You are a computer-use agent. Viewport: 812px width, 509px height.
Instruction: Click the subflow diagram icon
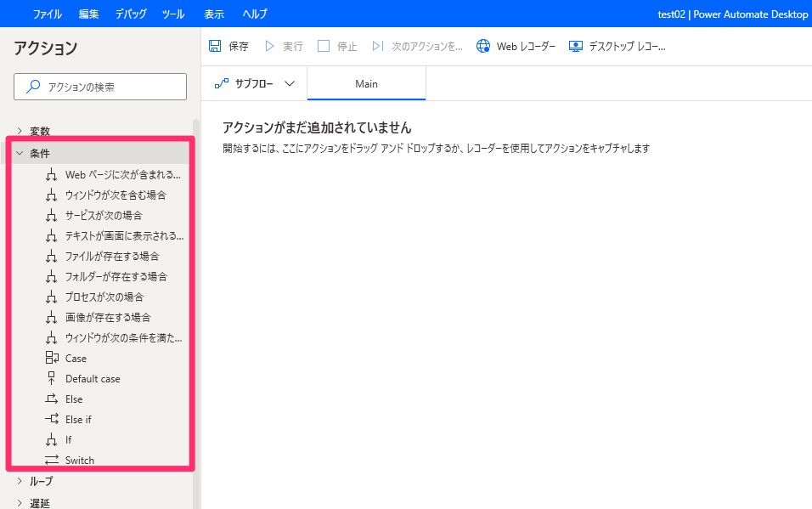point(222,83)
